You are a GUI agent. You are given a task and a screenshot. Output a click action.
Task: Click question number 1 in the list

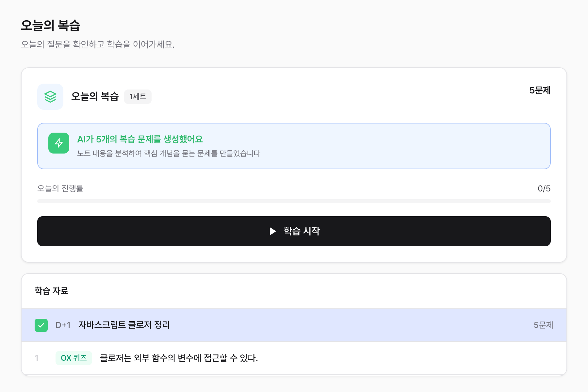37,358
